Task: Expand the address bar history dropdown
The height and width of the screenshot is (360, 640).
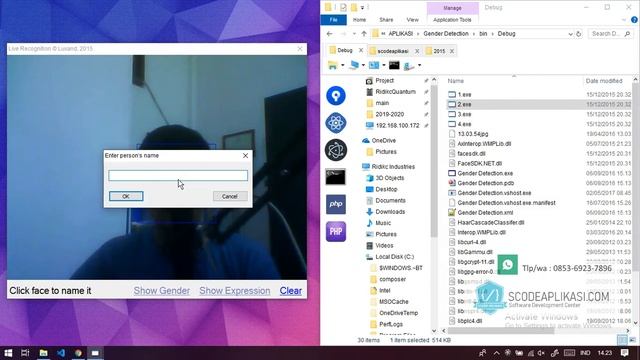Action: [x=570, y=34]
